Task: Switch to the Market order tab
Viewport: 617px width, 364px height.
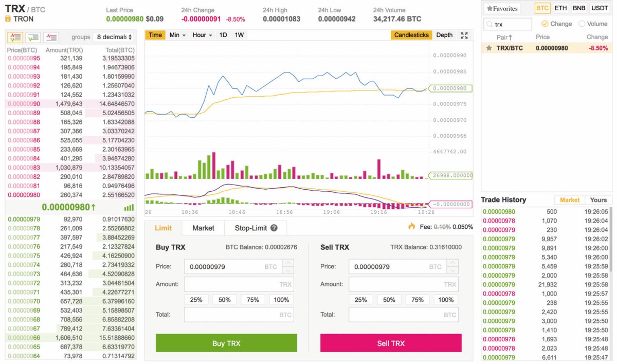Action: [203, 228]
